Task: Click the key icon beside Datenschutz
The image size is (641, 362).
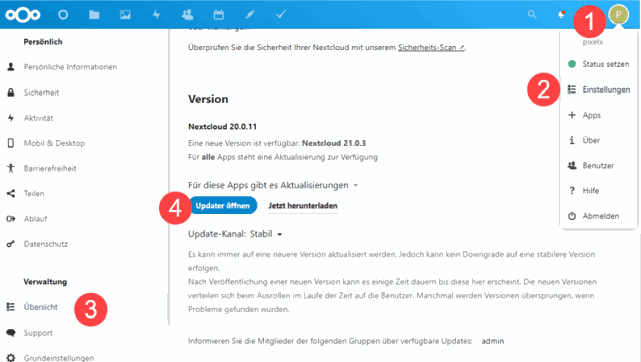Action: (11, 244)
